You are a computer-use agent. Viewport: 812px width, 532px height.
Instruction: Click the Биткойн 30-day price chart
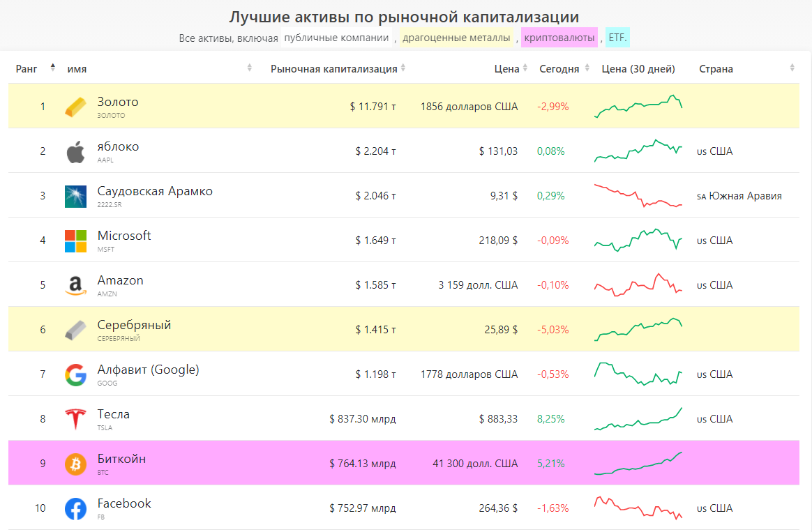click(x=638, y=463)
